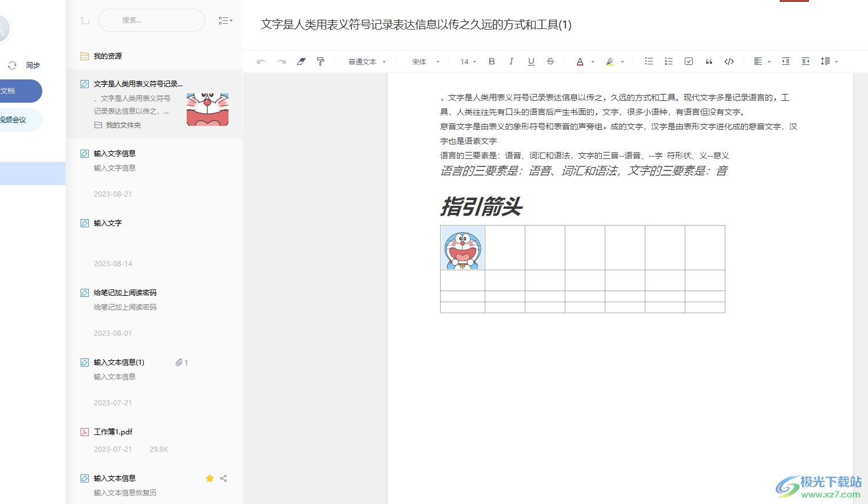Click the date 2023-08-21
Image resolution: width=868 pixels, height=504 pixels.
pos(113,194)
